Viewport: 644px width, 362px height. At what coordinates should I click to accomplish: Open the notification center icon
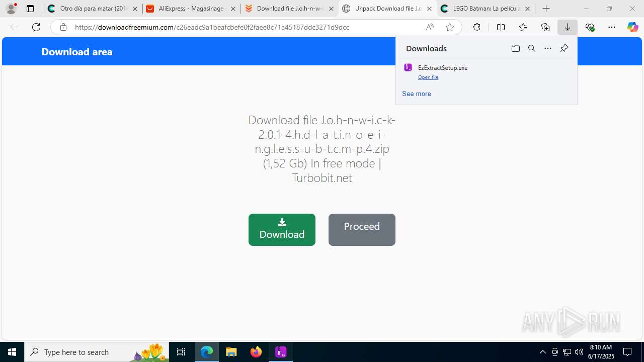point(628,352)
